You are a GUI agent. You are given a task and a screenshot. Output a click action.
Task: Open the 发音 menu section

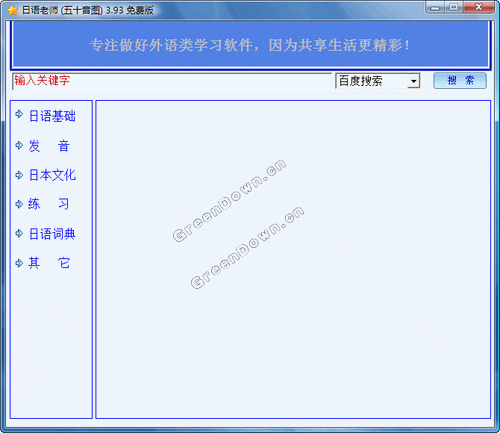(x=49, y=146)
